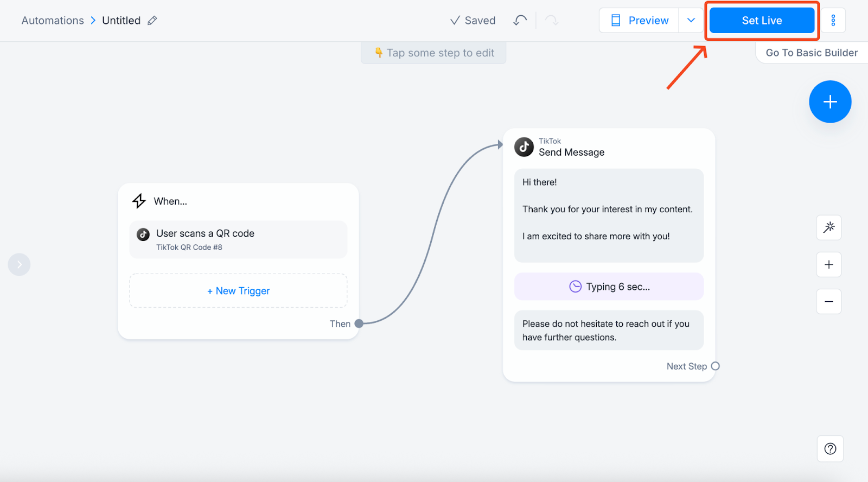
Task: Click the TikTok icon in Send Message
Action: (x=524, y=147)
